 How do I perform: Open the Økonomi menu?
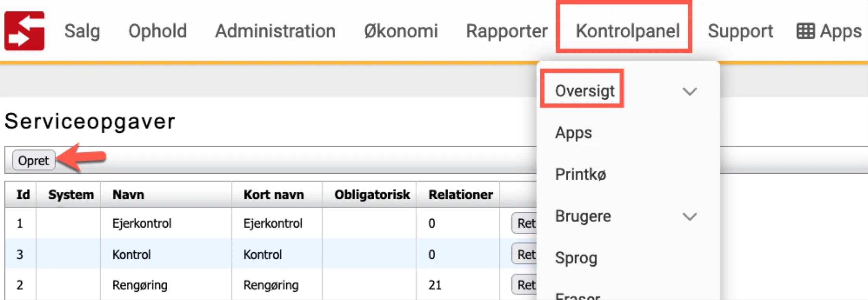tap(401, 31)
